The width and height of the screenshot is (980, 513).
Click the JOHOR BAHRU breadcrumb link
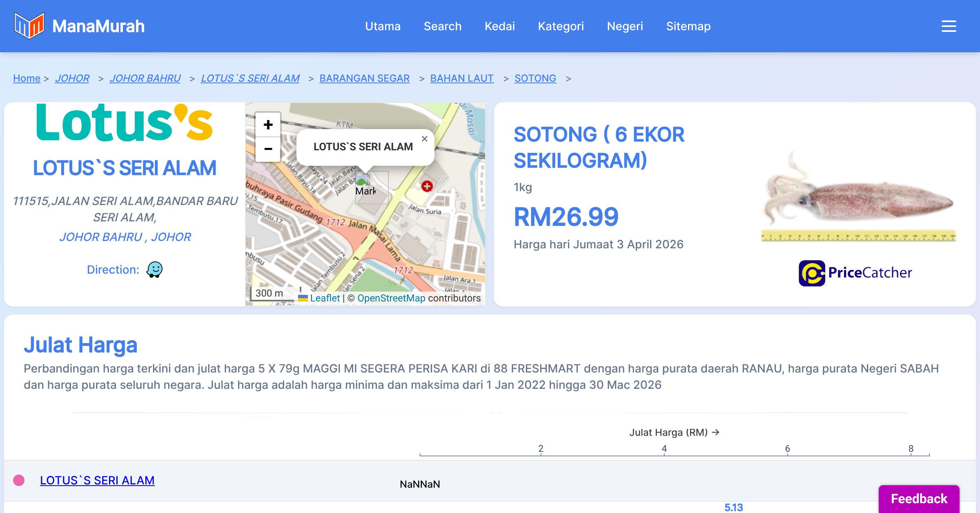(x=145, y=78)
